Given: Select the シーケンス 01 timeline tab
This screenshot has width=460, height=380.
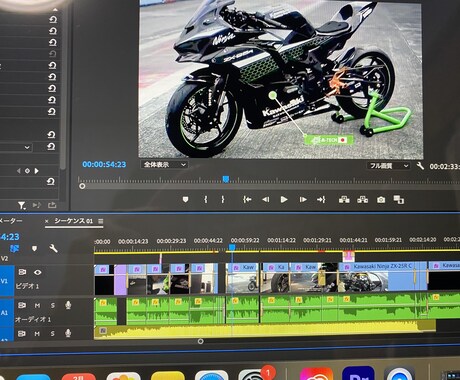Looking at the screenshot, I should click(x=74, y=221).
